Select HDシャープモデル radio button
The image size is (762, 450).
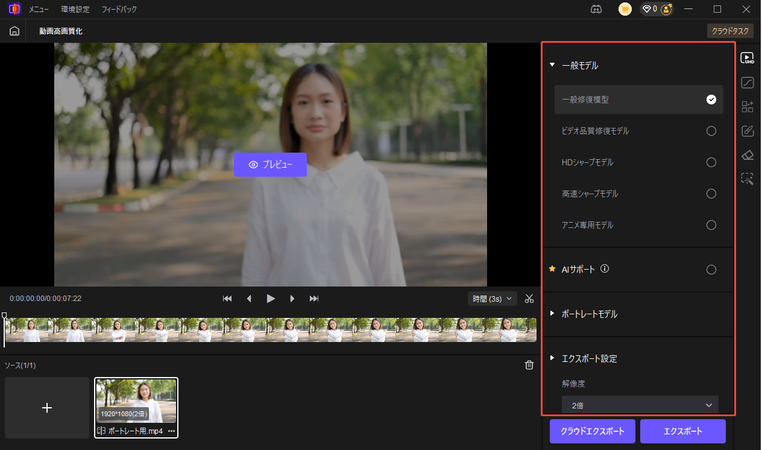[711, 162]
